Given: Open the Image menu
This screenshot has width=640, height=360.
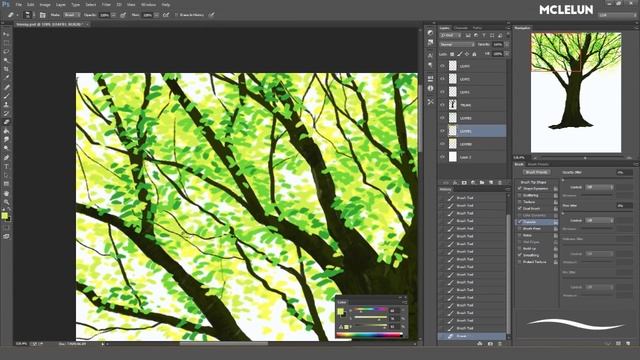Looking at the screenshot, I should [x=45, y=5].
